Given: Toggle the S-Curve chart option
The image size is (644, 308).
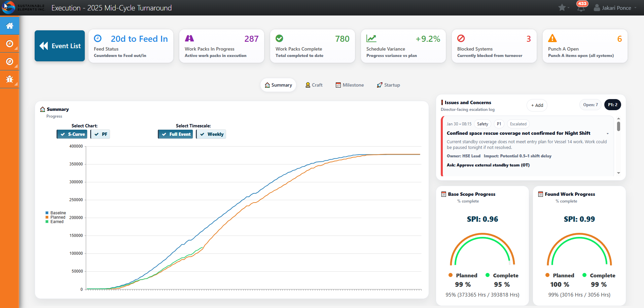Looking at the screenshot, I should (x=72, y=134).
